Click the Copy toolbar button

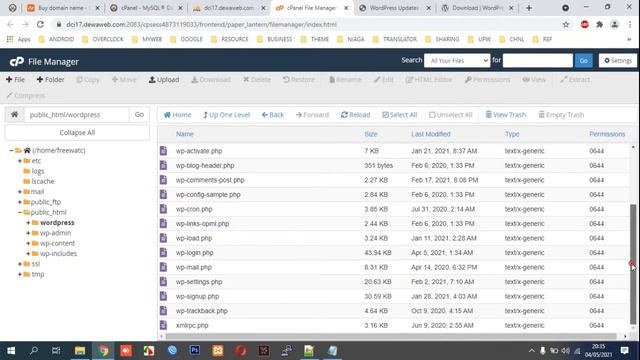pos(88,80)
